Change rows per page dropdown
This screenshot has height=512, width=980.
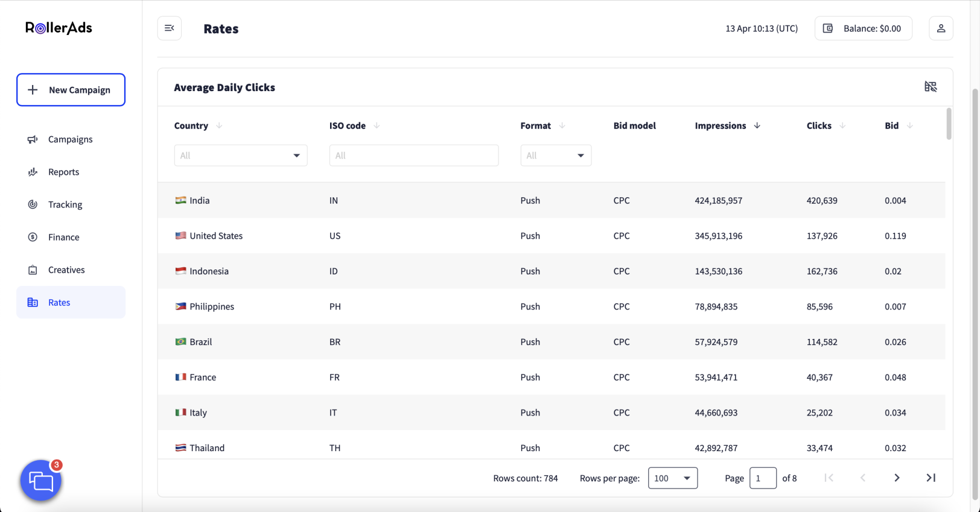672,478
